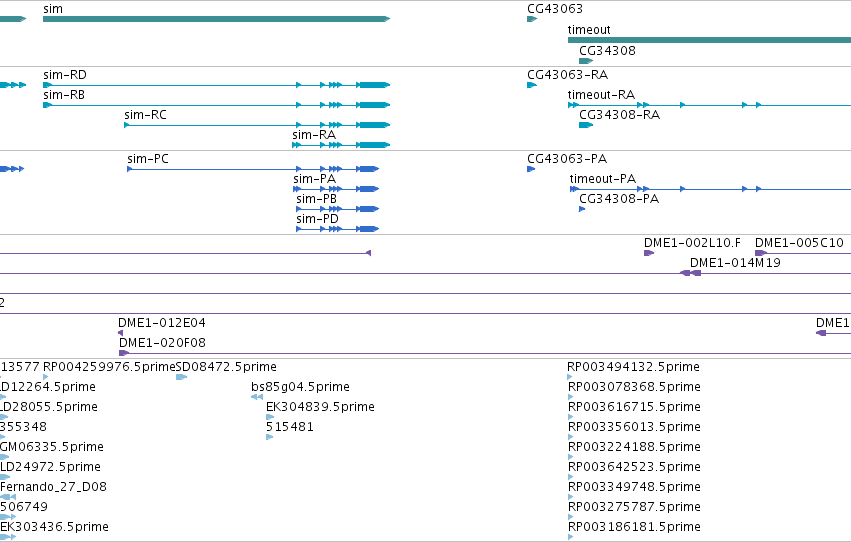The width and height of the screenshot is (851, 542).
Task: Select timeout-RA transcript label
Action: click(x=601, y=95)
